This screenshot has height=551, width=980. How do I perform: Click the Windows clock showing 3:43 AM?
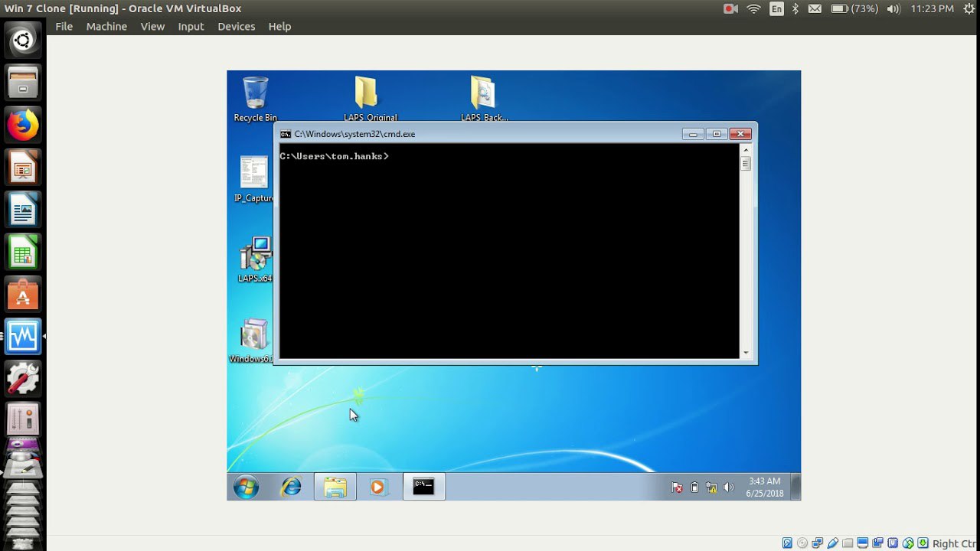click(x=764, y=487)
